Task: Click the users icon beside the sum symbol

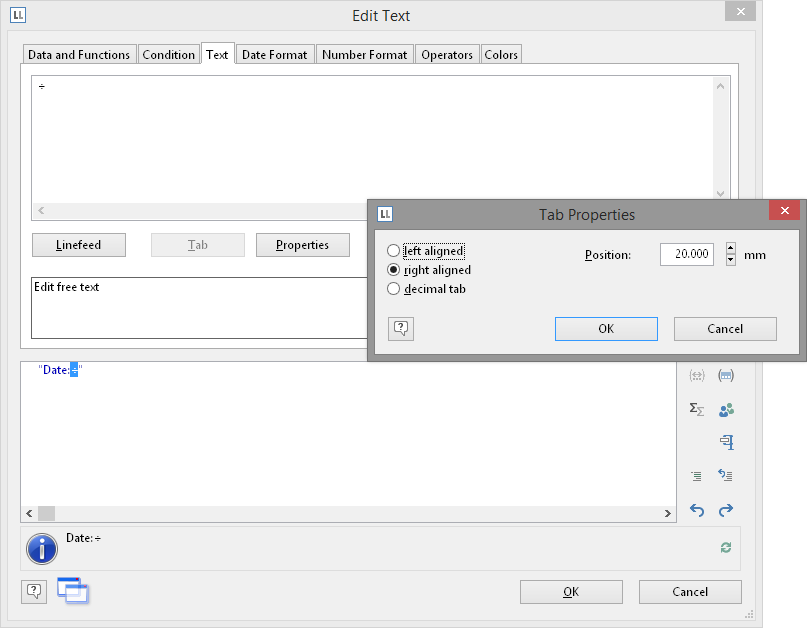Action: [726, 409]
